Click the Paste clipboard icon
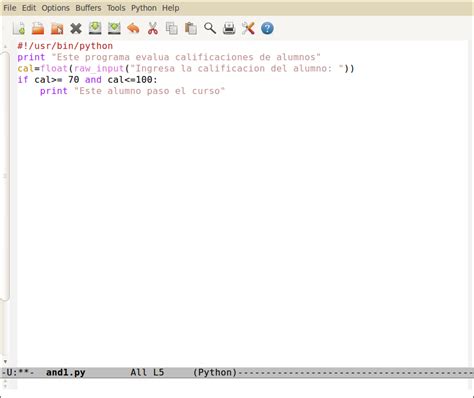This screenshot has width=474, height=398. coord(191,29)
